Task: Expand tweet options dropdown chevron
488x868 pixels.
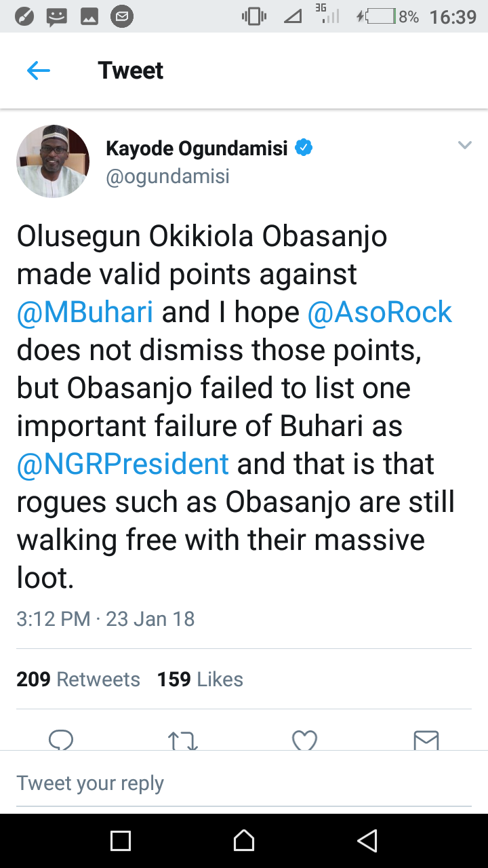Action: 464,145
